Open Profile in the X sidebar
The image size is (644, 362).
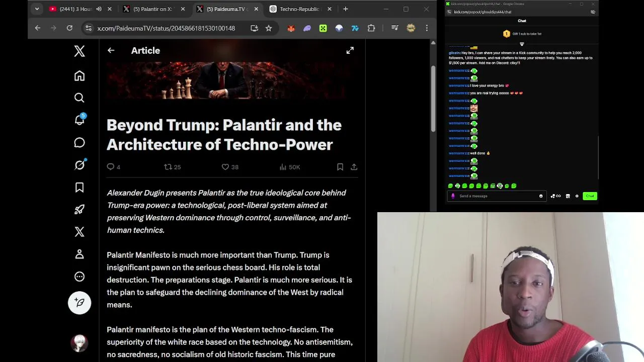click(79, 254)
